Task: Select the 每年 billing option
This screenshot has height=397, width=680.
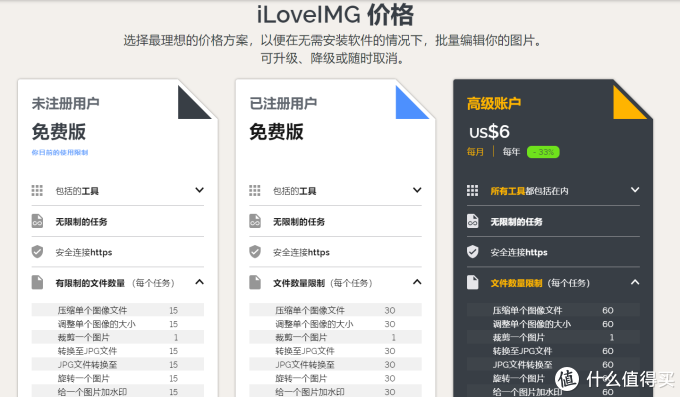Action: pyautogui.click(x=511, y=152)
